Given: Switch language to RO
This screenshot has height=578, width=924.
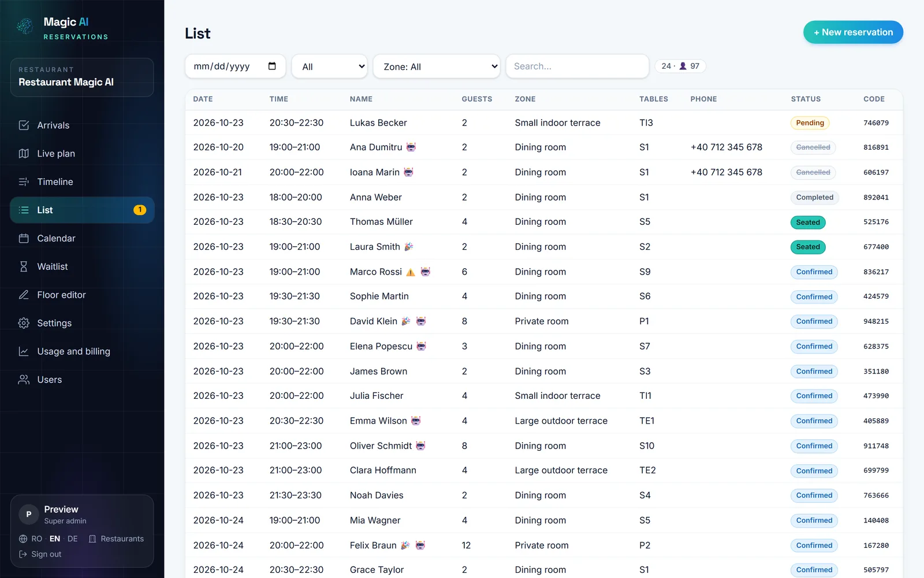Looking at the screenshot, I should point(37,539).
